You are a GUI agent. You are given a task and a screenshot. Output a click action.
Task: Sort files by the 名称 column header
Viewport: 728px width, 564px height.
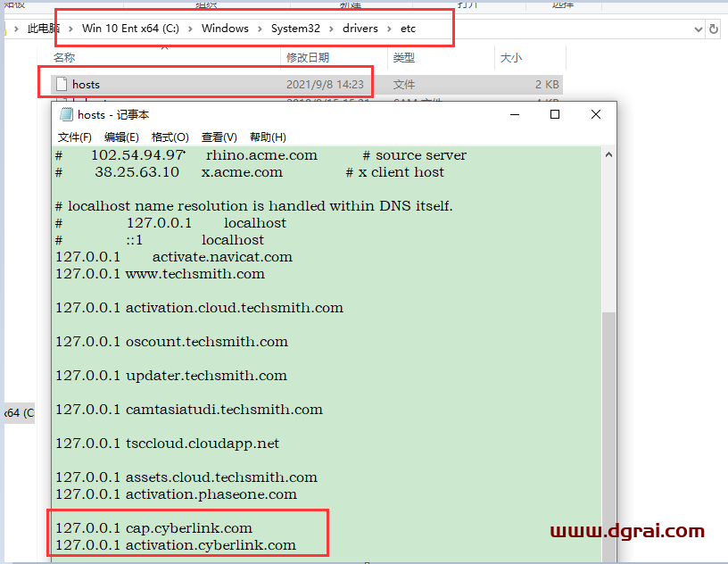coord(64,58)
